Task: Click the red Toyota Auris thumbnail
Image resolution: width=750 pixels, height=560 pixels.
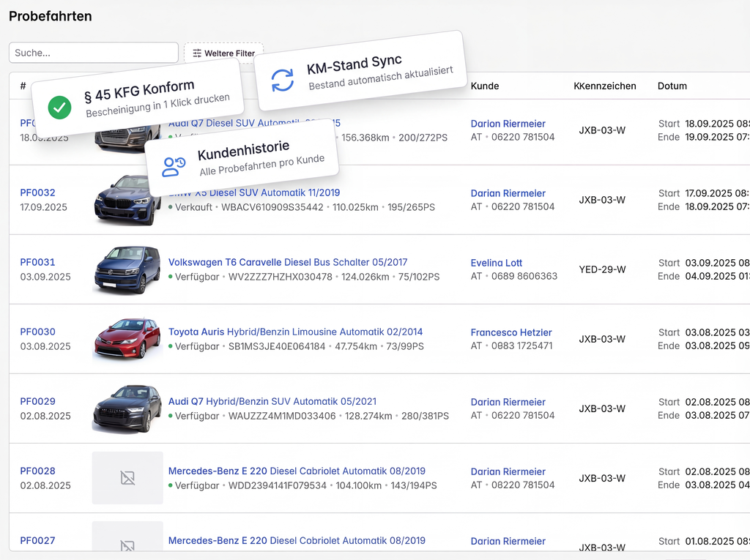Action: pos(127,338)
